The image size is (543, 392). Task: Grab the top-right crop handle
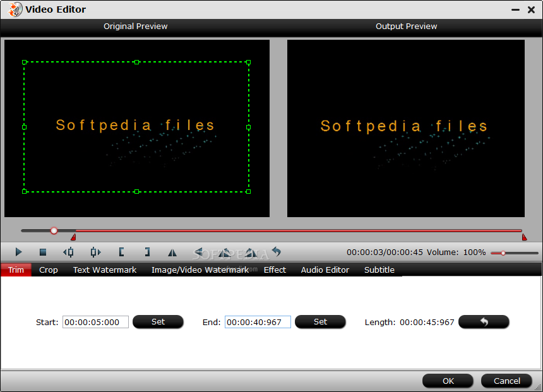tap(248, 62)
